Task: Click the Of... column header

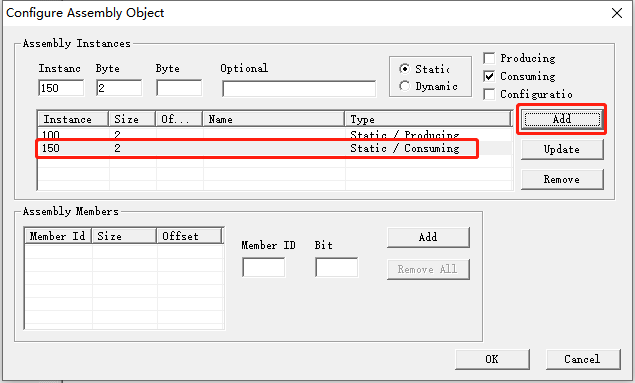Action: [179, 119]
